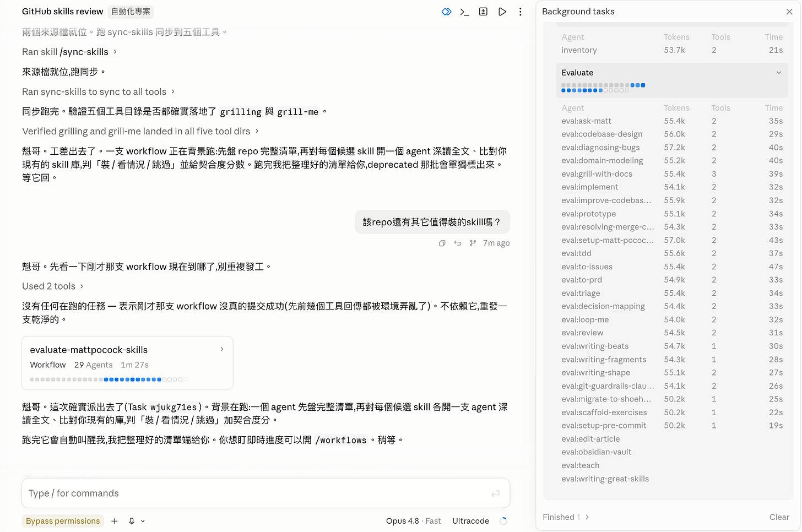802x532 pixels.
Task: Expand 'Verified grilling and grill-me landed' step
Action: (x=140, y=131)
